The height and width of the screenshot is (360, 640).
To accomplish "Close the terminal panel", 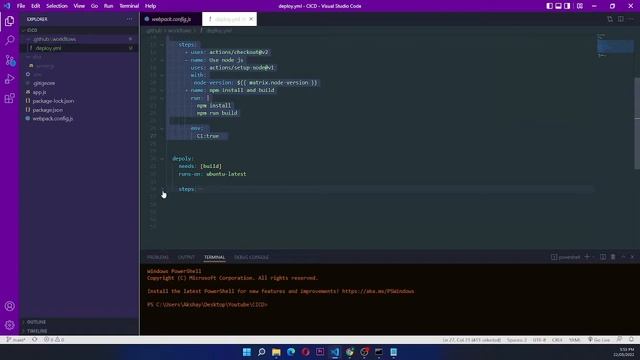I will 632,257.
